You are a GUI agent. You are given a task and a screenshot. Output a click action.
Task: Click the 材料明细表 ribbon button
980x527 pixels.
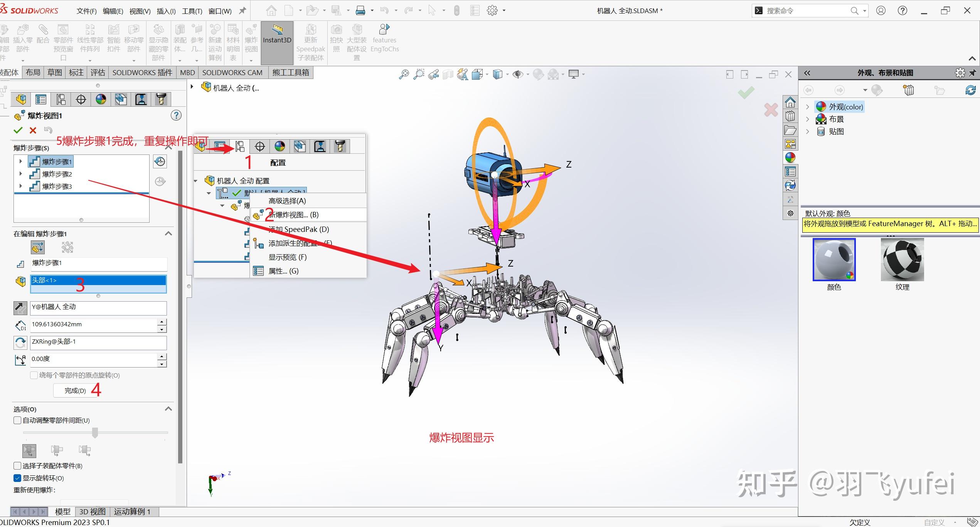coord(233,43)
